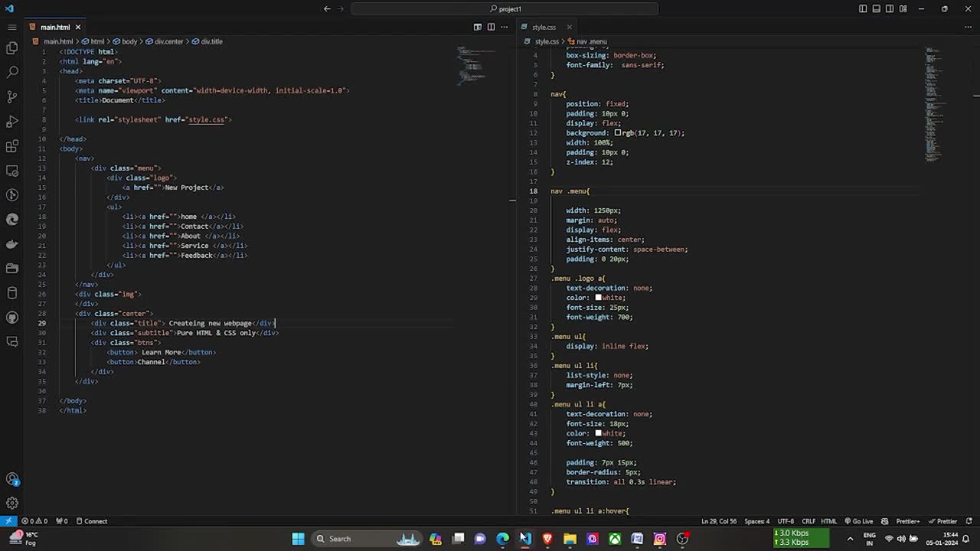Close the style.css tab
Image resolution: width=980 pixels, height=551 pixels.
pos(569,27)
